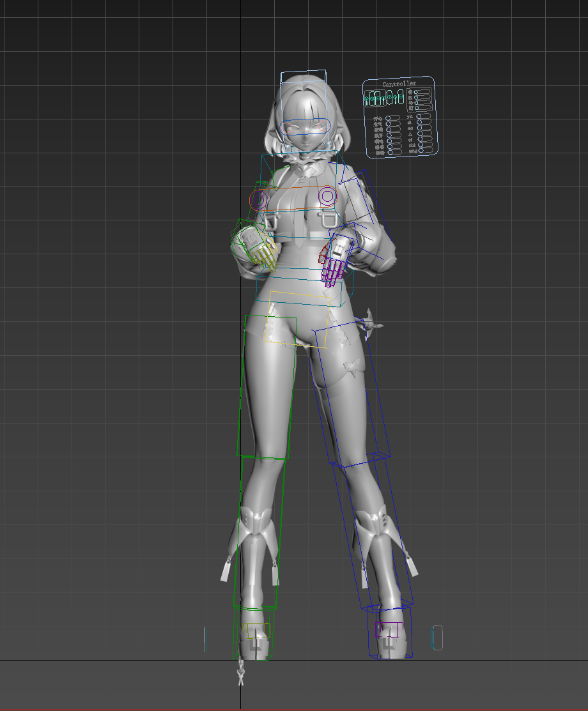Select the rounded helper beside the blue foot
Screen dimensions: 588x711
point(437,637)
